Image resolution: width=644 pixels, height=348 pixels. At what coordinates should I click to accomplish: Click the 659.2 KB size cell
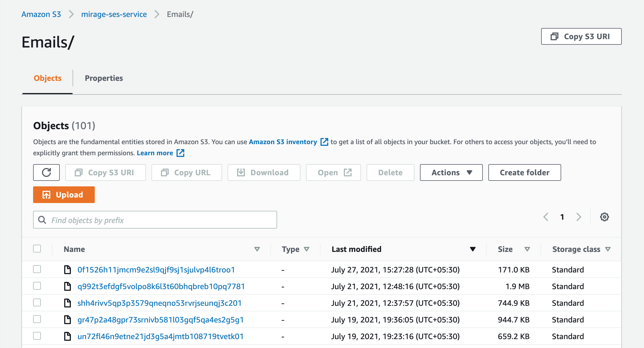click(x=514, y=336)
